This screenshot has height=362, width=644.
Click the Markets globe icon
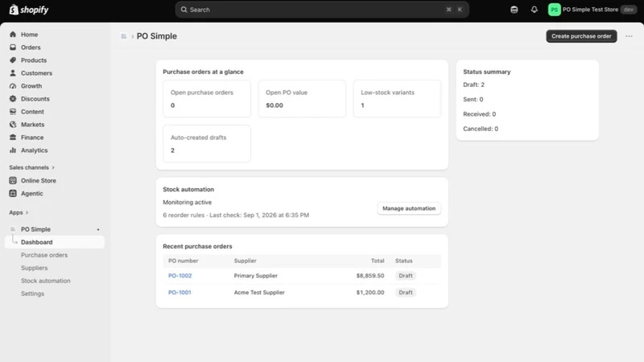13,125
